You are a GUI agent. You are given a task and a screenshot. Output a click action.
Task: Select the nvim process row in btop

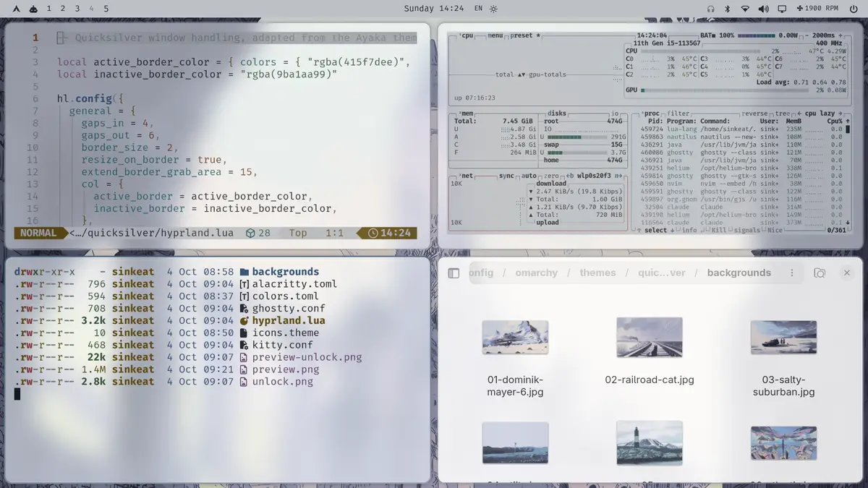click(x=742, y=184)
